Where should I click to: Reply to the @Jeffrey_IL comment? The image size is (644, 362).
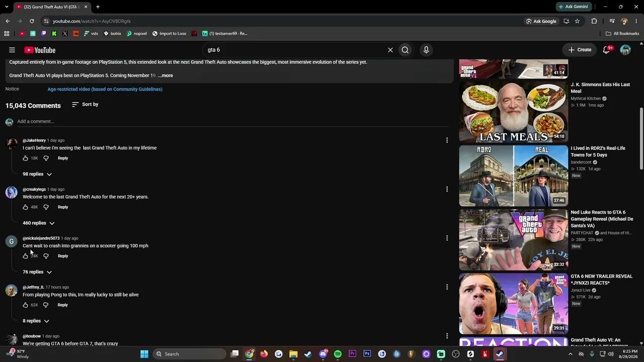[x=62, y=305]
